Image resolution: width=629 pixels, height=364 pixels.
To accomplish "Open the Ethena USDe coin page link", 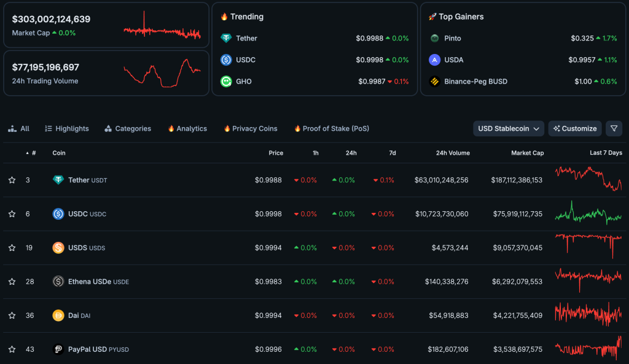I will click(90, 281).
